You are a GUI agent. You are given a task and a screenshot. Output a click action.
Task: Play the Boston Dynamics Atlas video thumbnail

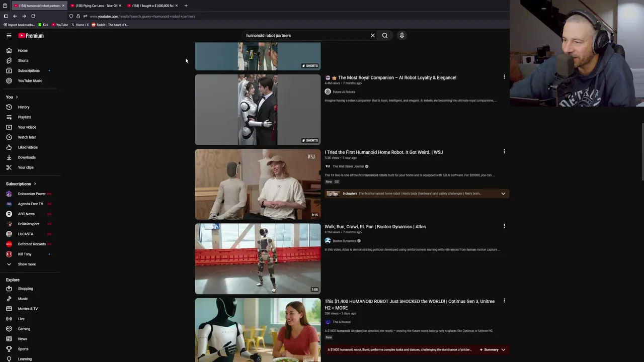click(x=258, y=259)
